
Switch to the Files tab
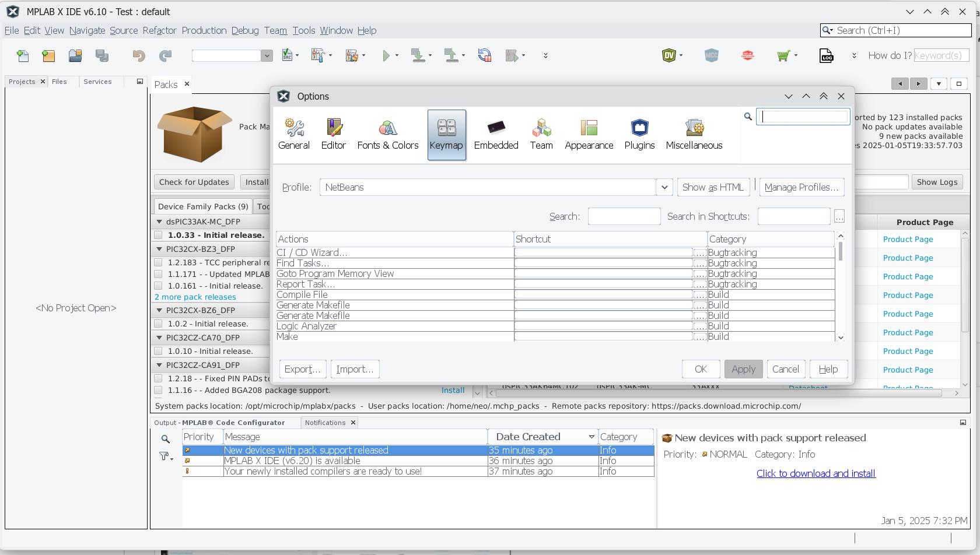[59, 82]
